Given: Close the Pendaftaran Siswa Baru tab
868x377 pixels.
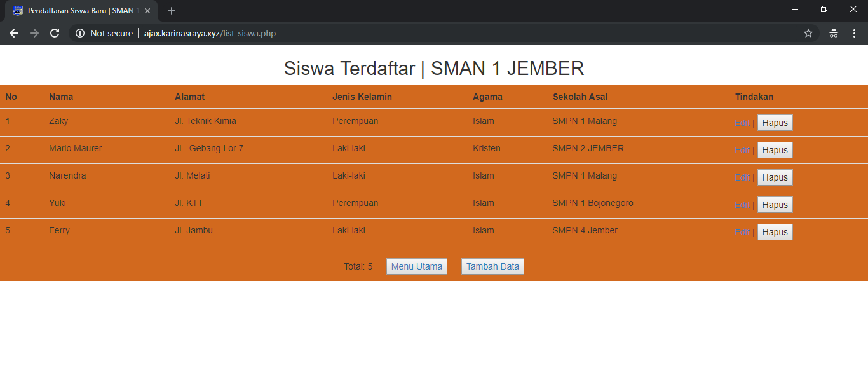Looking at the screenshot, I should [x=147, y=11].
